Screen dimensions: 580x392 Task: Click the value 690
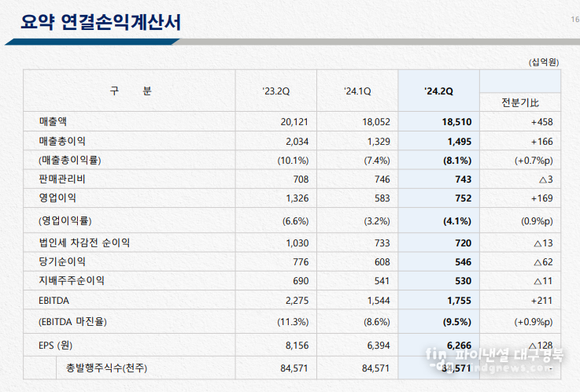tap(301, 281)
